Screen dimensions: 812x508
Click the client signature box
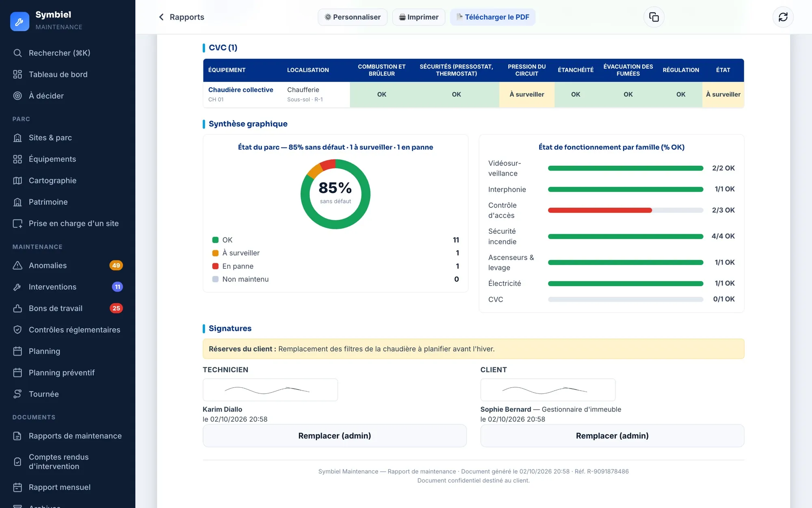tap(548, 390)
